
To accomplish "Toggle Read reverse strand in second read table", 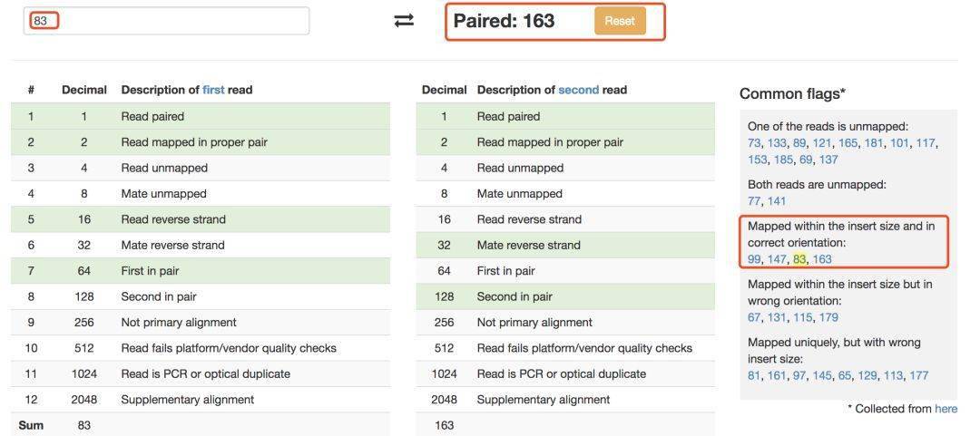I will (565, 219).
